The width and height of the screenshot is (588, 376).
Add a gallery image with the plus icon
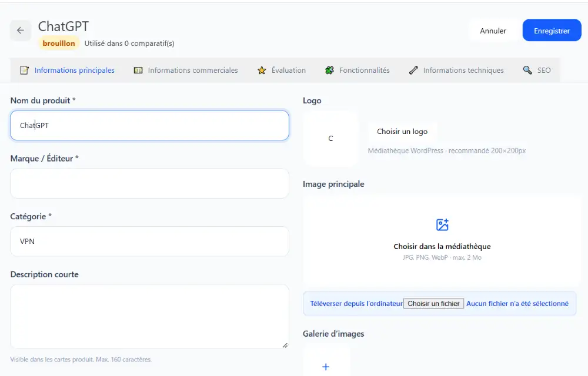tap(326, 367)
